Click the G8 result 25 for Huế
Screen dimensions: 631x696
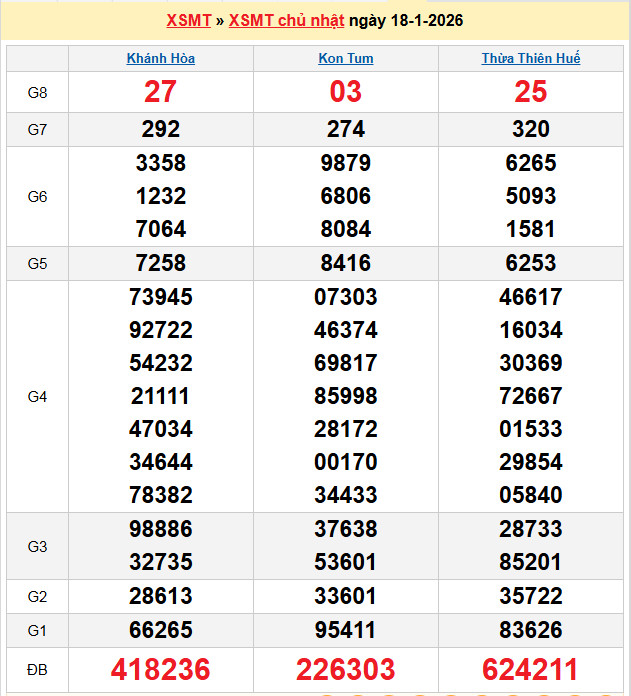coord(530,92)
